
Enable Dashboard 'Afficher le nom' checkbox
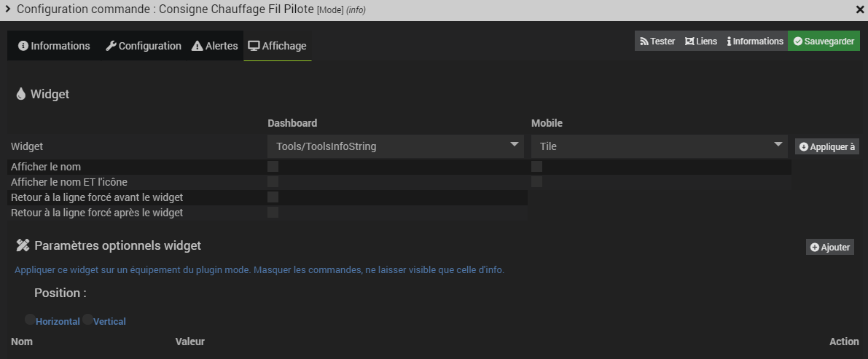point(273,167)
